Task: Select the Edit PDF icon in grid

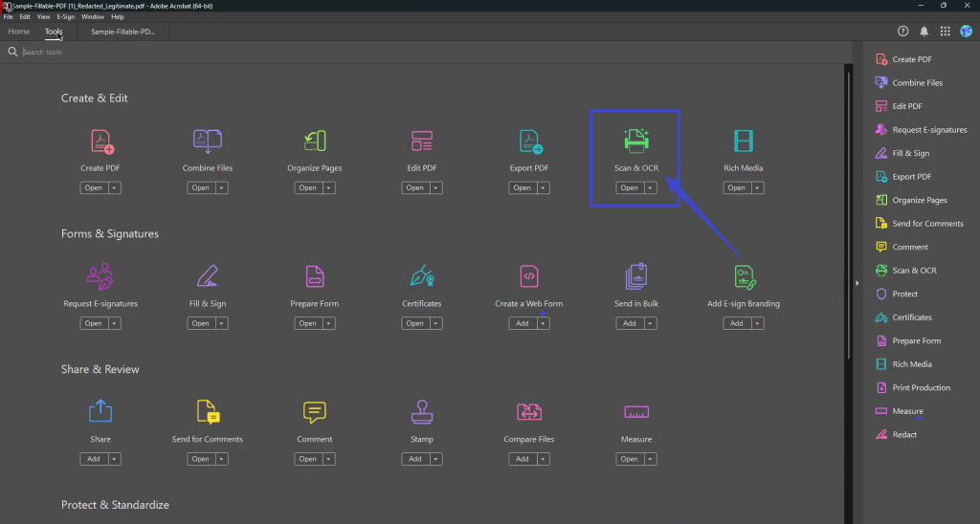Action: pos(422,142)
